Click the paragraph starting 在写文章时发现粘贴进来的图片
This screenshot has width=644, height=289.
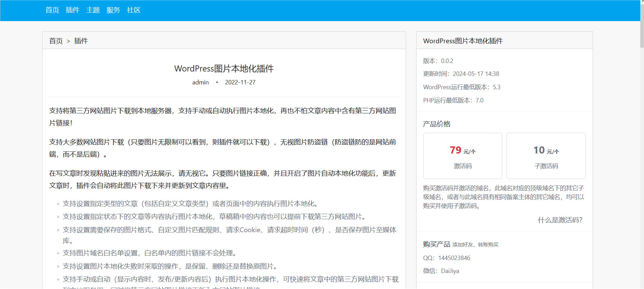click(x=223, y=179)
